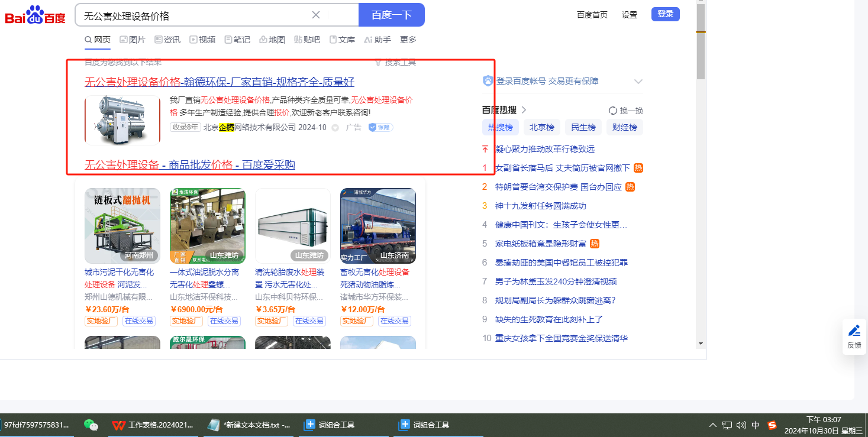Click the 保障 badge on ad result
The height and width of the screenshot is (437, 868).
[x=380, y=127]
